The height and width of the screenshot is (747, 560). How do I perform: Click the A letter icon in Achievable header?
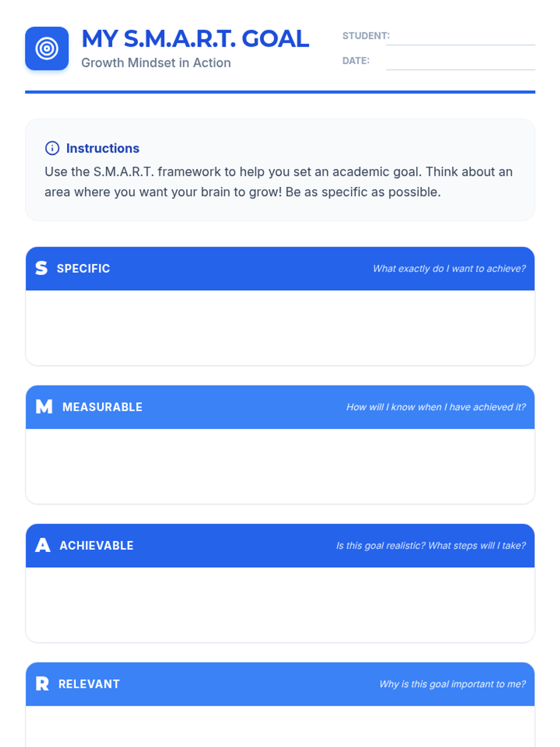tap(43, 545)
